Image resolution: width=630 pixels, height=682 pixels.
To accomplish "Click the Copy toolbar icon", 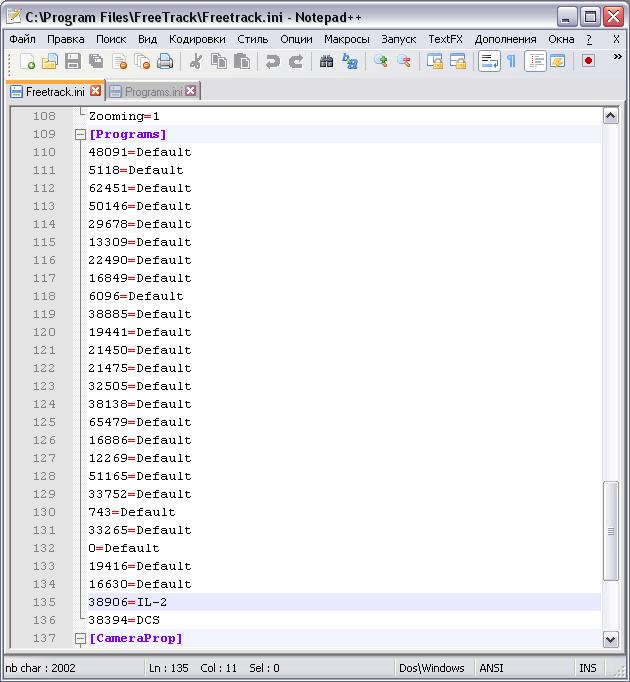I will coord(219,61).
